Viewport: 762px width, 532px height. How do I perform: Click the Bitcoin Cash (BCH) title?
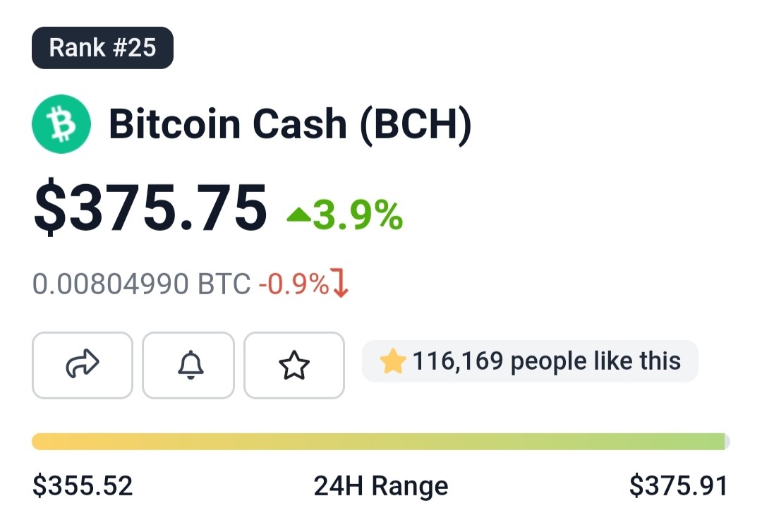point(290,124)
